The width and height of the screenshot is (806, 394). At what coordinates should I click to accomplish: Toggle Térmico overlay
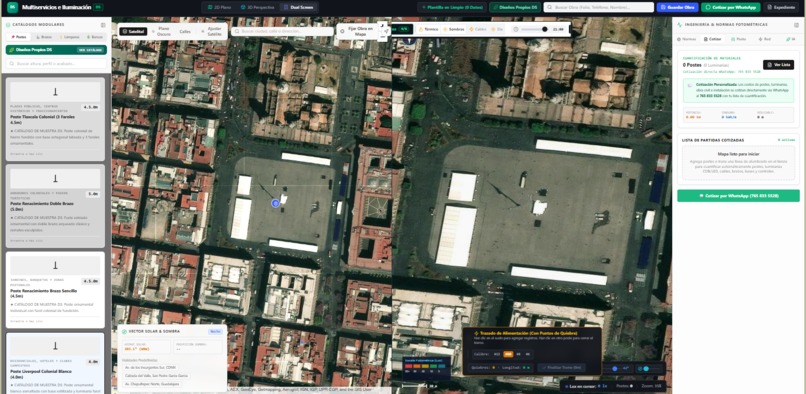(429, 29)
